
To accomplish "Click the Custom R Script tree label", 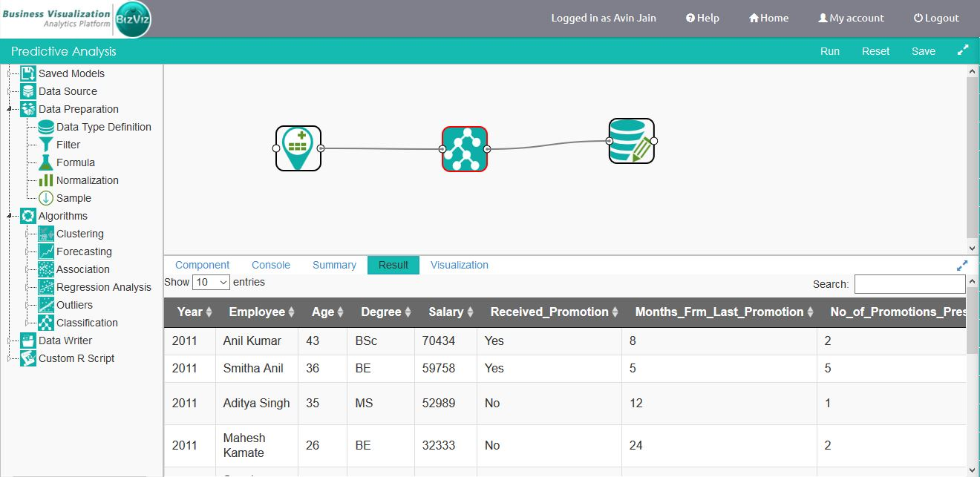I will coord(76,358).
